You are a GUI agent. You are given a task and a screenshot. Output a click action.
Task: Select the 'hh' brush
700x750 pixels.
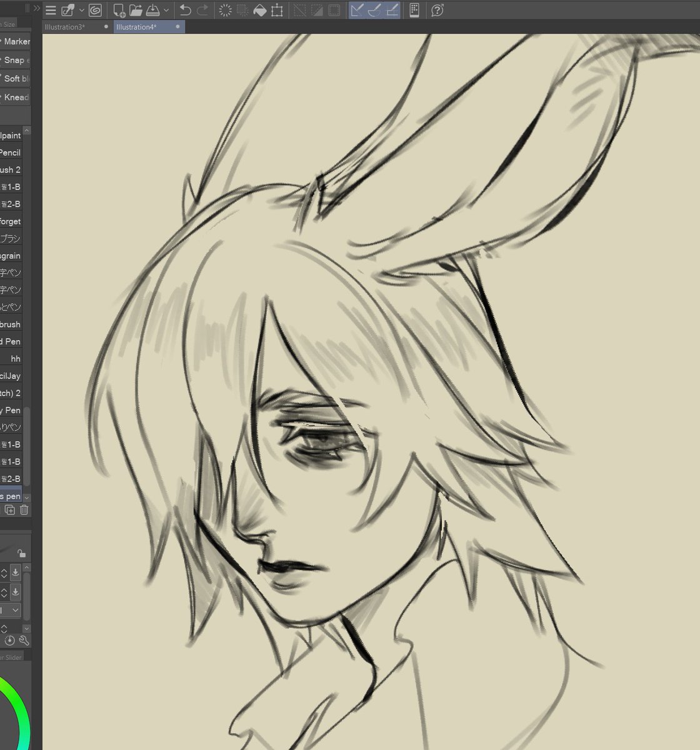[x=11, y=359]
